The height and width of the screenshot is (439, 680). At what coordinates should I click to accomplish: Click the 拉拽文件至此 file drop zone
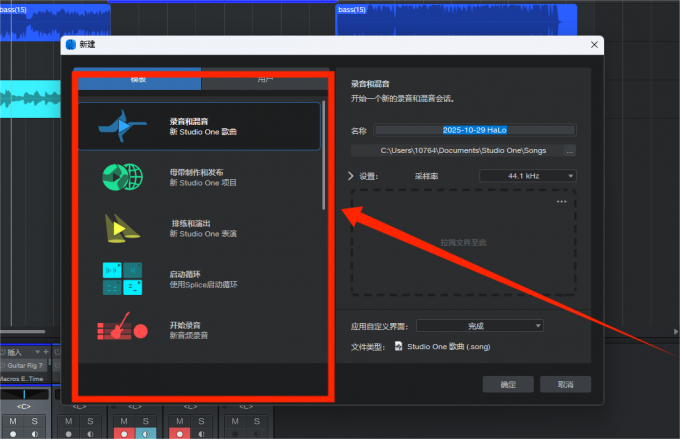[463, 242]
